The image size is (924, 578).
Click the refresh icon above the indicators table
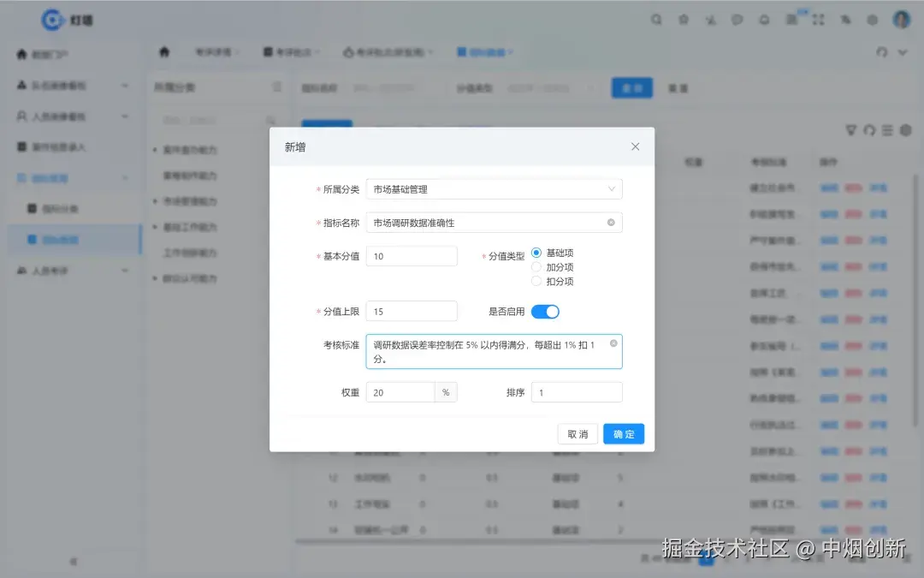click(869, 130)
